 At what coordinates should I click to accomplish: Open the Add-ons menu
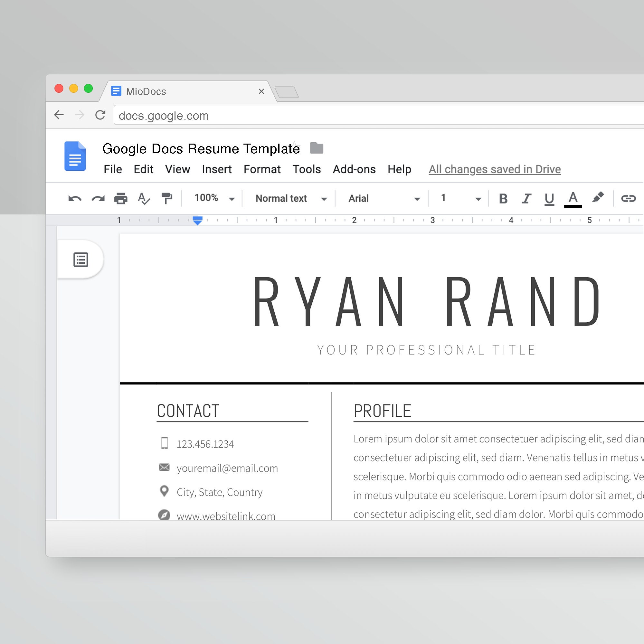[354, 169]
